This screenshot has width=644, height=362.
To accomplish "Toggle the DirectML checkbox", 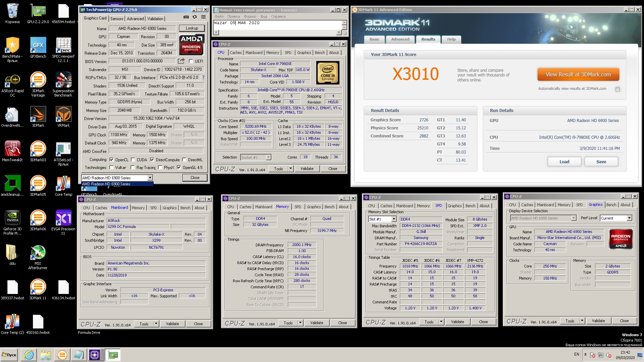I will (x=184, y=160).
